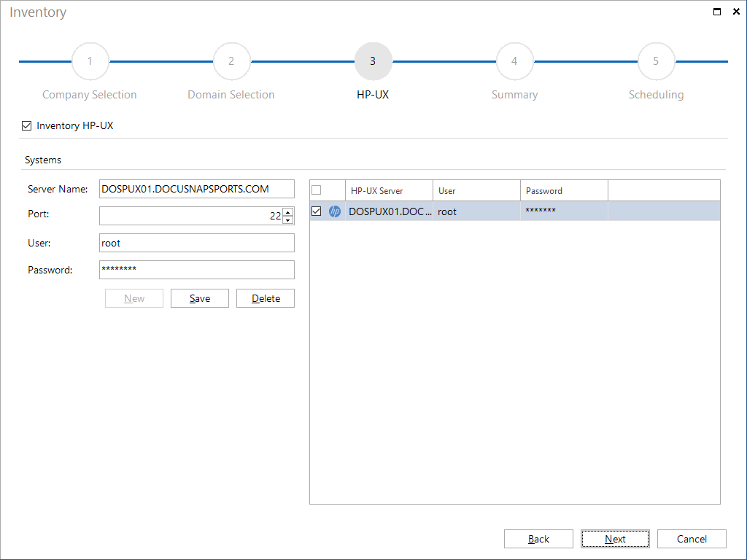
Task: Click the New button
Action: point(134,298)
